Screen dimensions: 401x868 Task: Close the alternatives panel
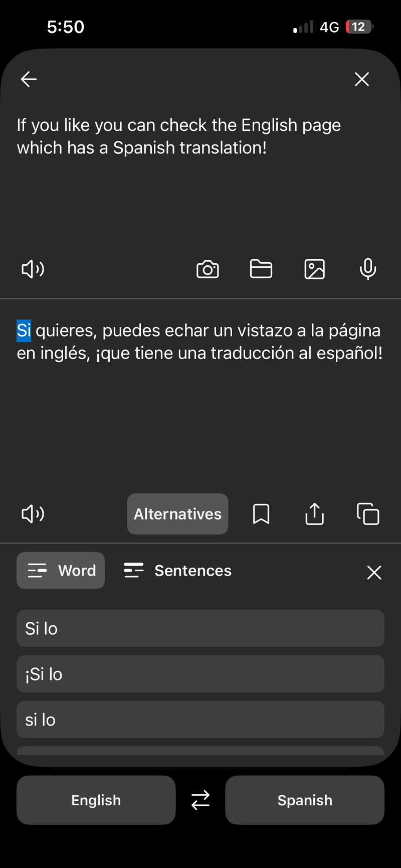tap(374, 572)
